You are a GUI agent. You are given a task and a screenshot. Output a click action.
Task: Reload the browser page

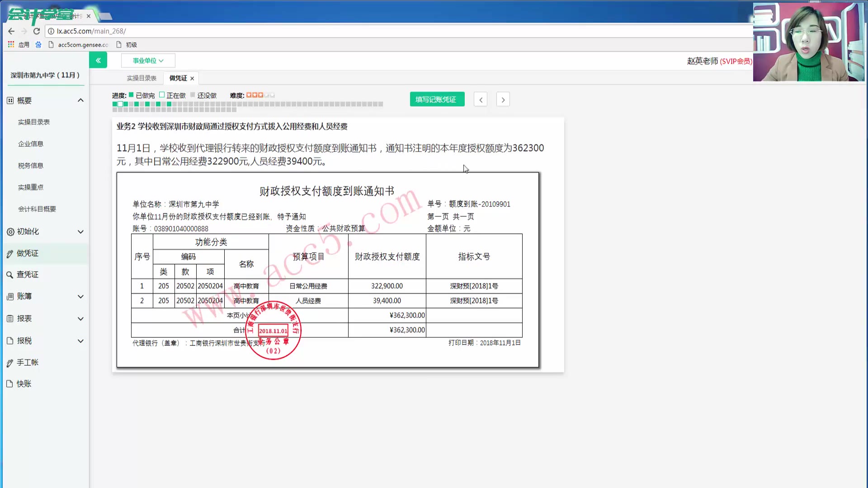pos(37,31)
